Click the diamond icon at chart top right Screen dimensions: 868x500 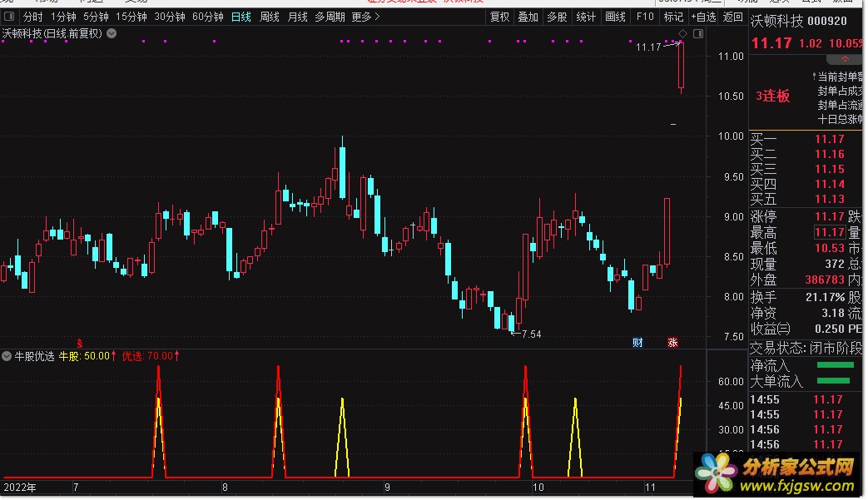682,34
